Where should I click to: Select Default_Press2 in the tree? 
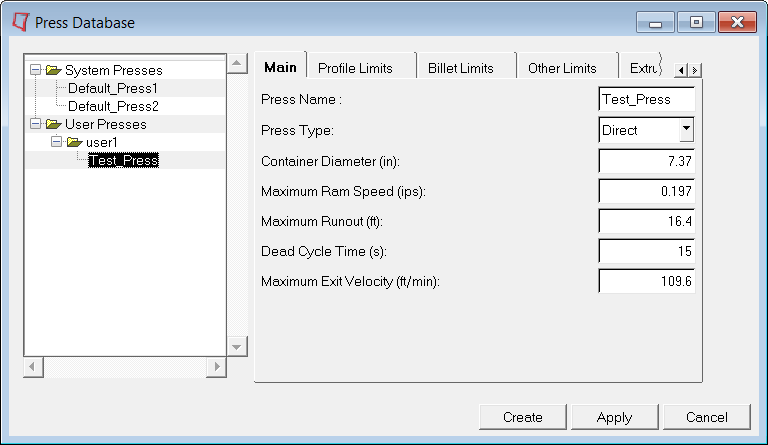click(x=113, y=106)
